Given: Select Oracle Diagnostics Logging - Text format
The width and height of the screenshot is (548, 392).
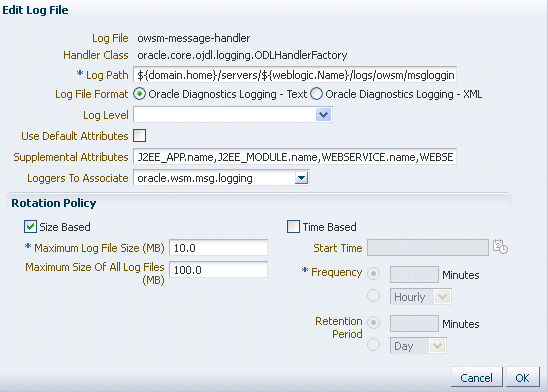Looking at the screenshot, I should tap(140, 94).
